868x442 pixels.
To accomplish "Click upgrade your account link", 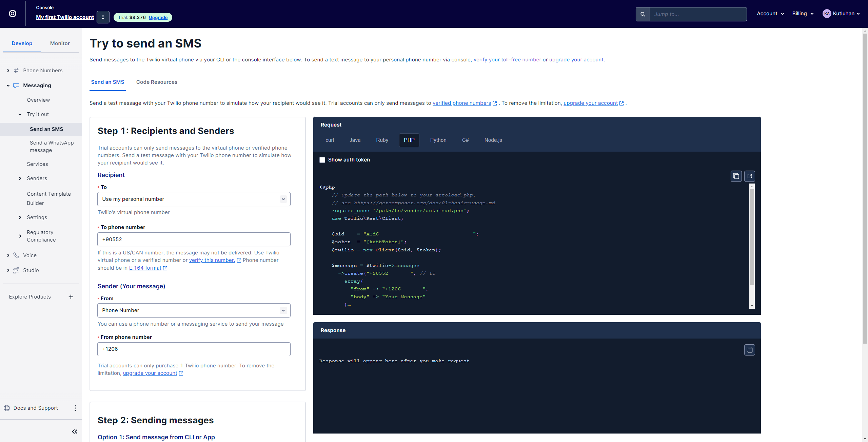I will click(x=576, y=59).
